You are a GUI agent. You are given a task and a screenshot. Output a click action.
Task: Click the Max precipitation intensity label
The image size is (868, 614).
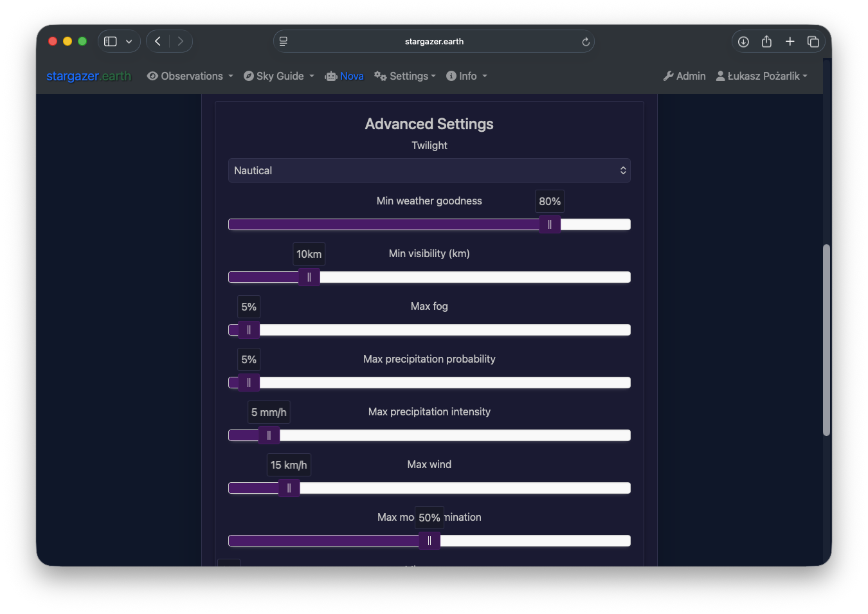[x=429, y=412]
